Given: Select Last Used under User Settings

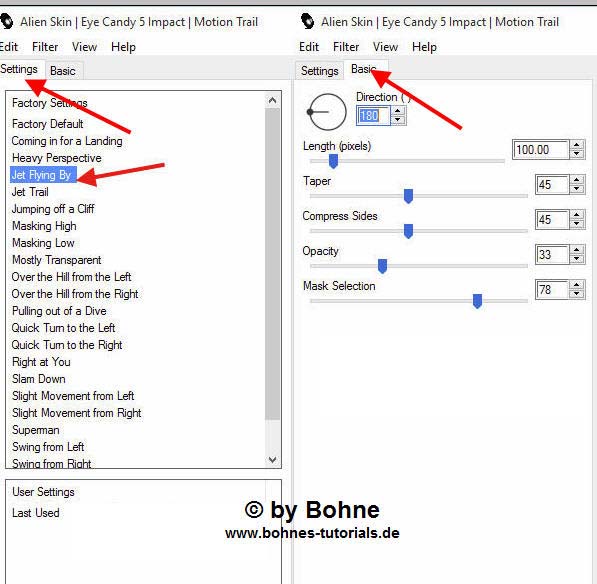Looking at the screenshot, I should tap(36, 513).
